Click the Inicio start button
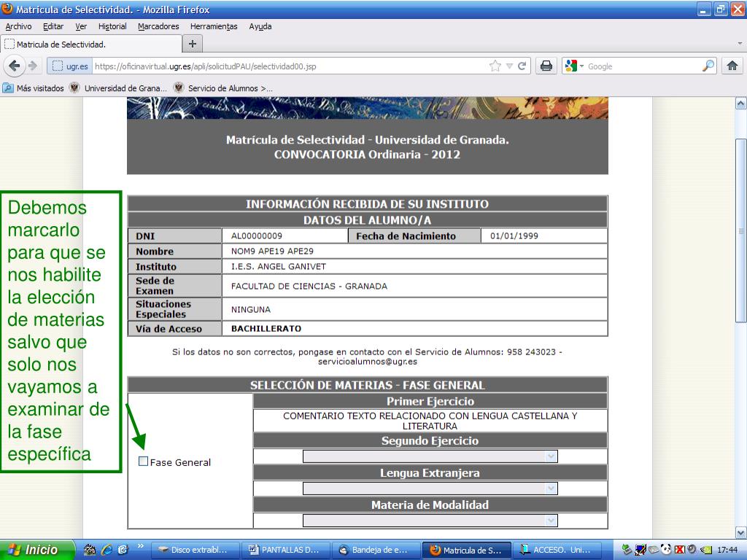Screen dimensions: 747x560 pos(37,550)
